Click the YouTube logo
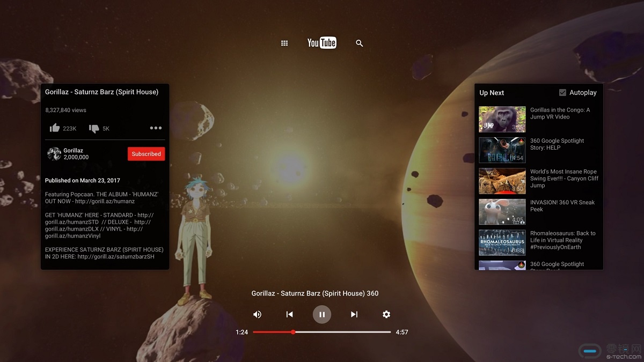Image resolution: width=644 pixels, height=362 pixels. click(321, 43)
